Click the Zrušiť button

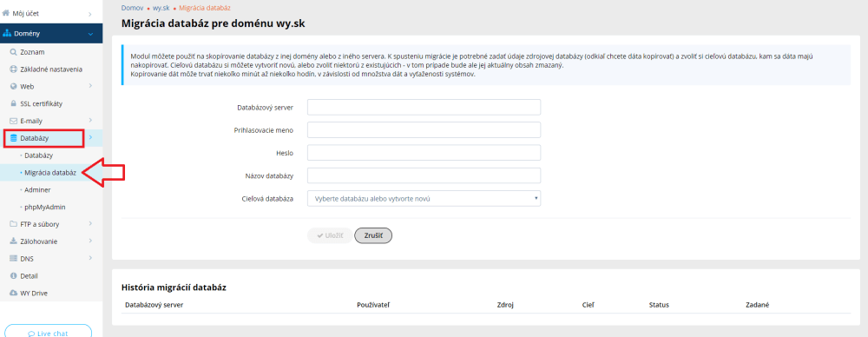click(373, 235)
